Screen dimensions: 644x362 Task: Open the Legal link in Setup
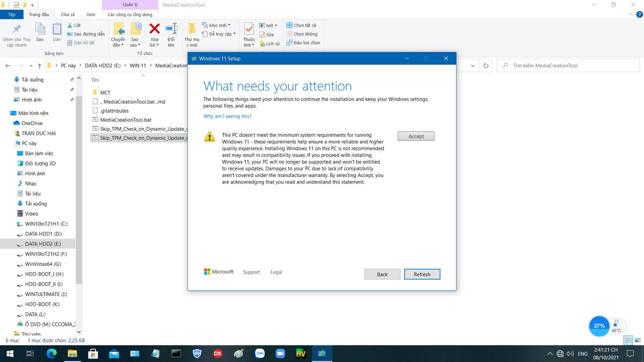[x=276, y=272]
